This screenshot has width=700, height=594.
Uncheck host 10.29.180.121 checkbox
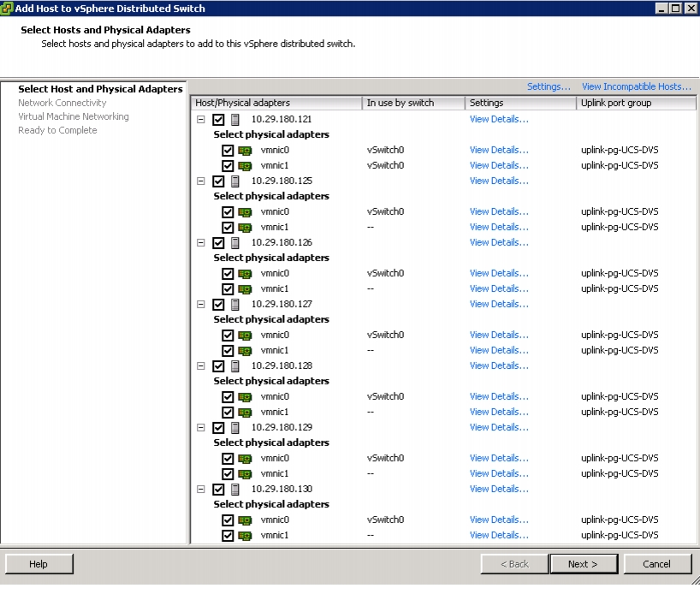[x=218, y=120]
